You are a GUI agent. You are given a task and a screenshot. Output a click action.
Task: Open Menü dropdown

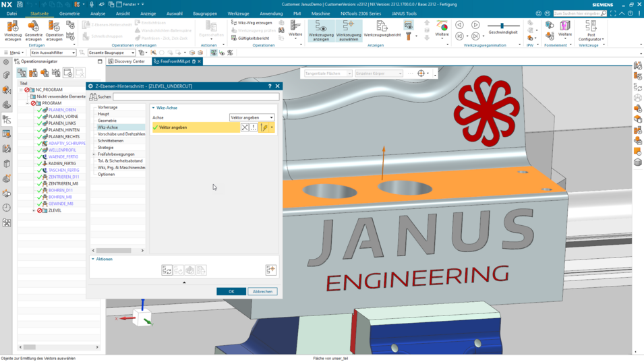click(x=14, y=53)
